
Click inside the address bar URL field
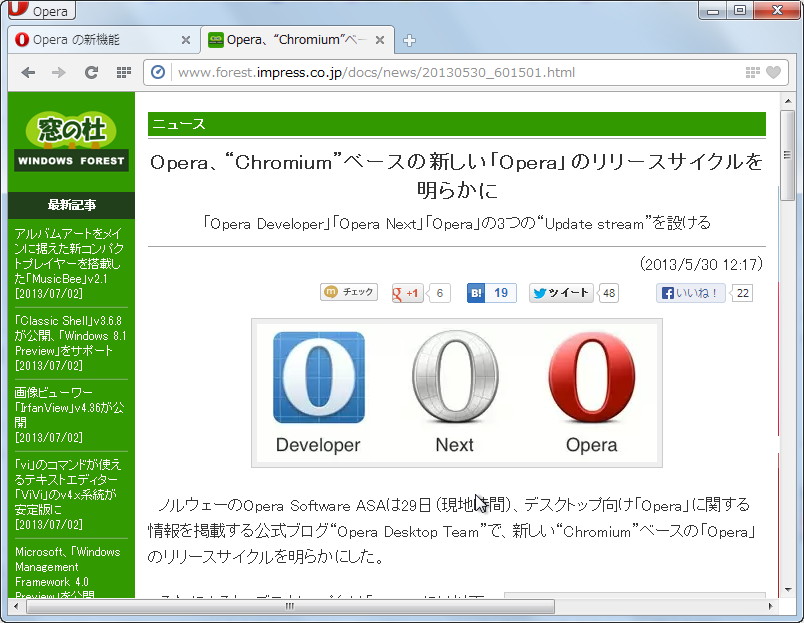(400, 72)
